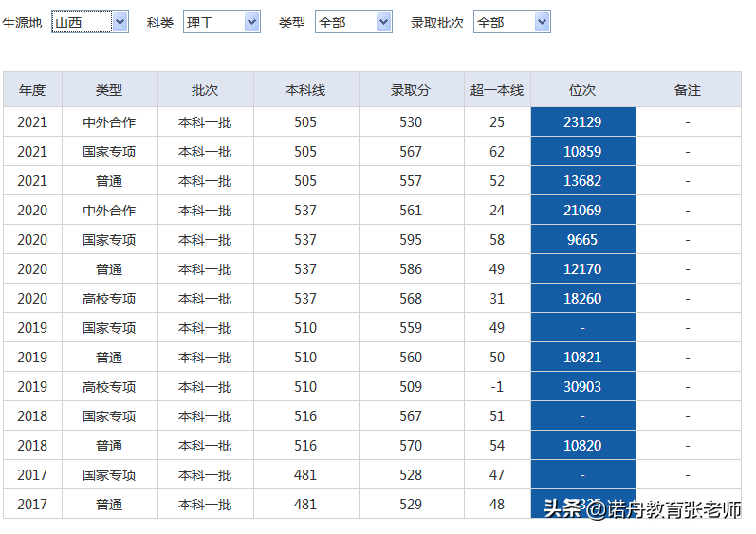The width and height of the screenshot is (756, 534).
Task: Click the 25 value in 超一本线 column
Action: click(497, 122)
